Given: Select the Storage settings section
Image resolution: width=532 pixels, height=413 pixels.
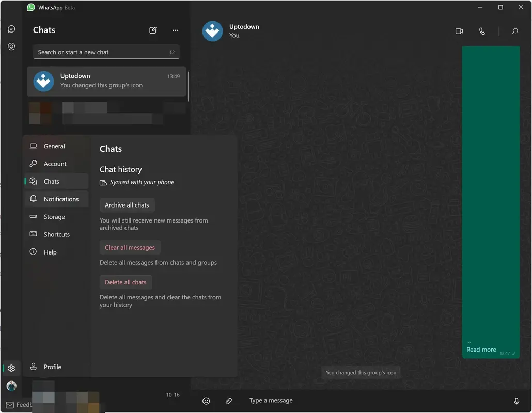Looking at the screenshot, I should click(x=54, y=217).
